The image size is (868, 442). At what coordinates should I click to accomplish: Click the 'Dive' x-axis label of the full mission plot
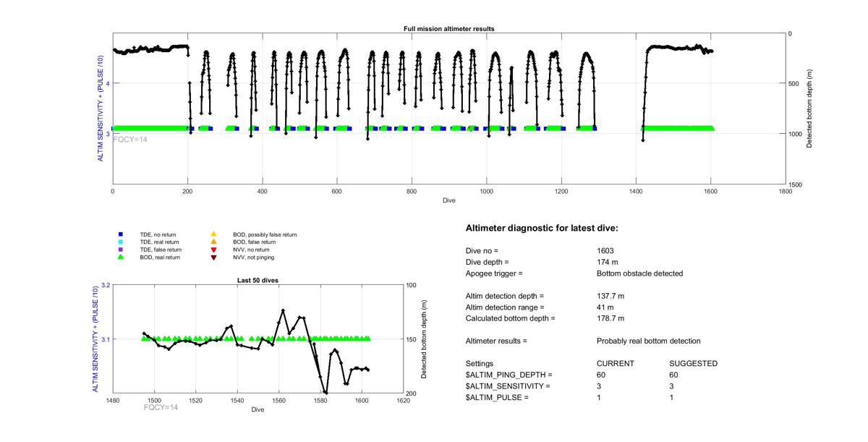point(449,200)
